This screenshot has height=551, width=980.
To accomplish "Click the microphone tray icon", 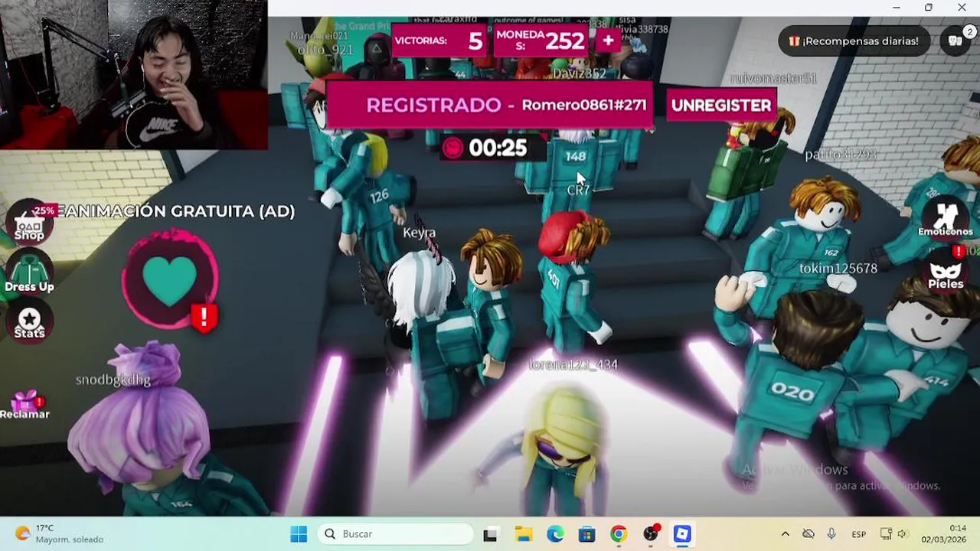I will [831, 534].
